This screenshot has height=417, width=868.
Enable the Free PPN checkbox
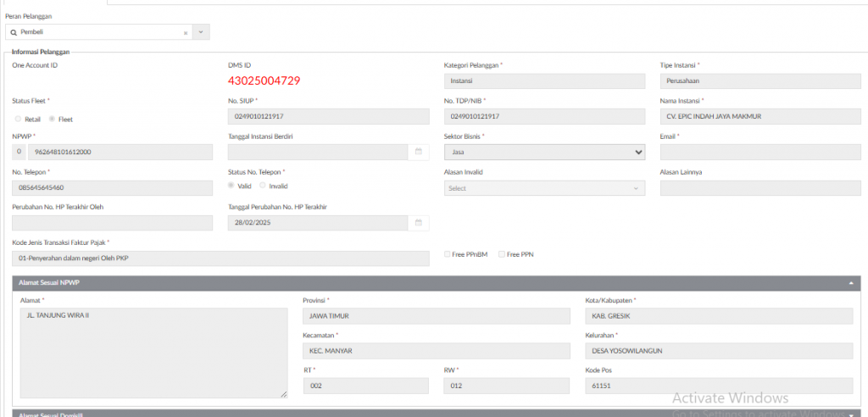502,254
